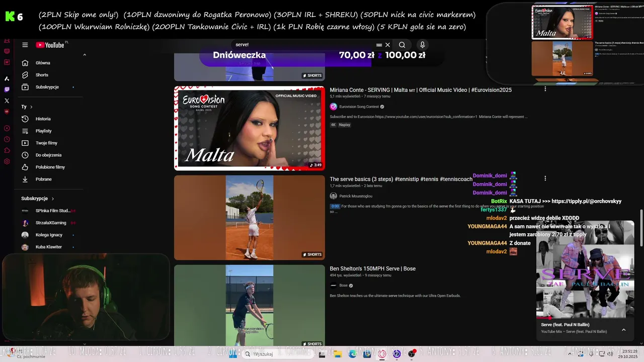
Task: Open Opera GX from taskbar
Action: [x=382, y=354]
